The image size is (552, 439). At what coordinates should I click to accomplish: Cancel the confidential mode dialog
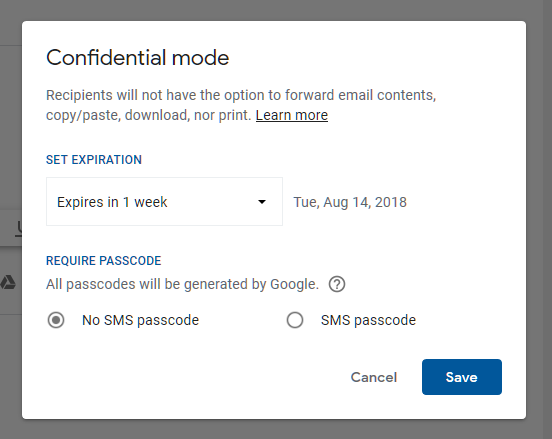pyautogui.click(x=374, y=377)
